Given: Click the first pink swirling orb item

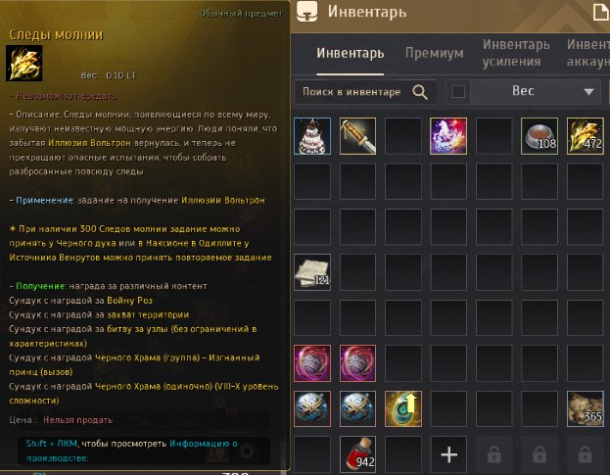Looking at the screenshot, I should (x=312, y=363).
